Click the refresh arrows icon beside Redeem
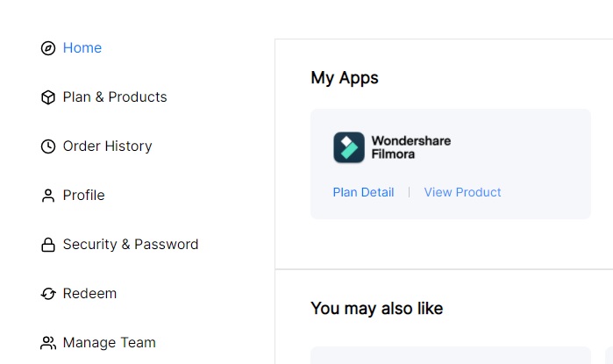 [x=48, y=294]
